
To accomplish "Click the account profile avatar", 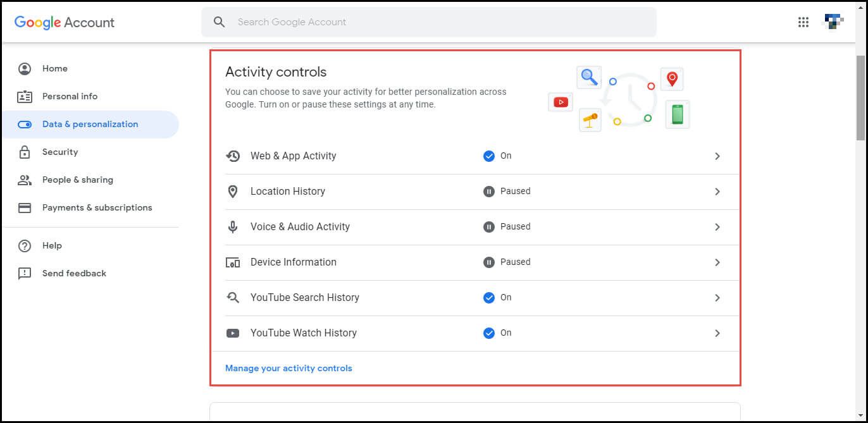I will pos(833,22).
